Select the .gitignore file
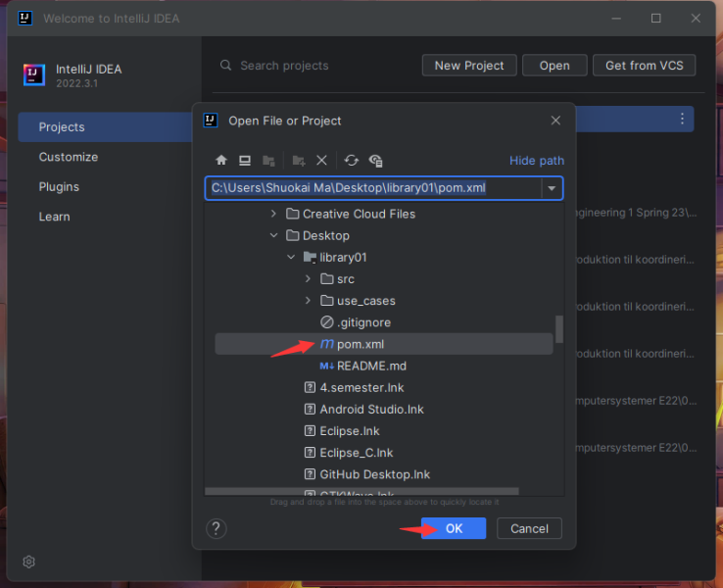This screenshot has height=588, width=723. click(356, 322)
